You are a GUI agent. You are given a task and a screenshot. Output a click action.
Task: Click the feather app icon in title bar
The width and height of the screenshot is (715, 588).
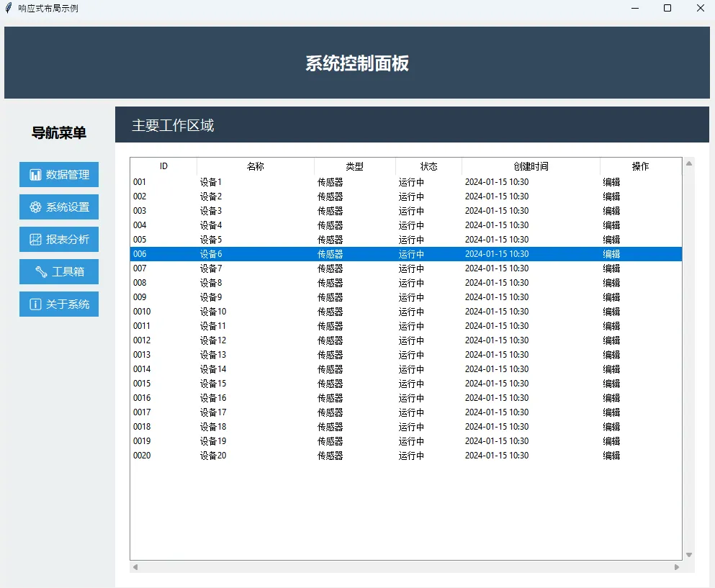(9, 9)
